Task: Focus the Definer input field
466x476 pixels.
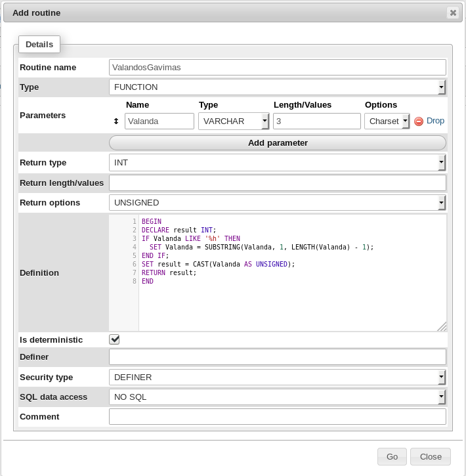Action: [x=277, y=357]
